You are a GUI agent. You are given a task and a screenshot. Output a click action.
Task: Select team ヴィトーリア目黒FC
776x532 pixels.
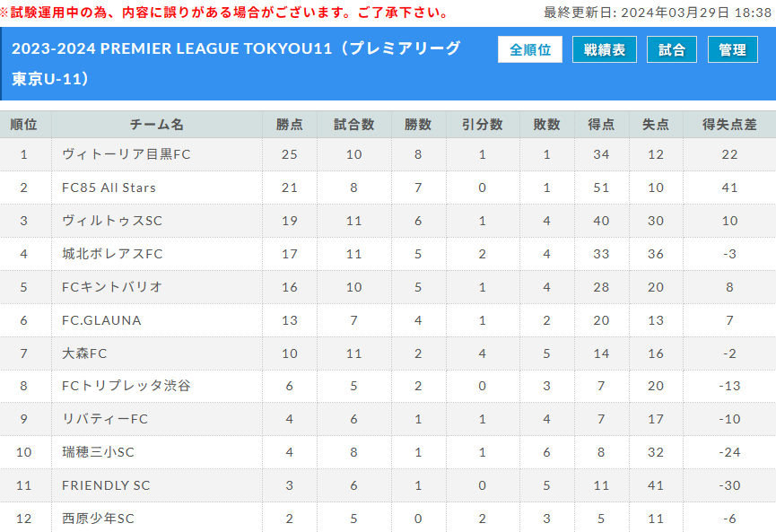point(126,154)
